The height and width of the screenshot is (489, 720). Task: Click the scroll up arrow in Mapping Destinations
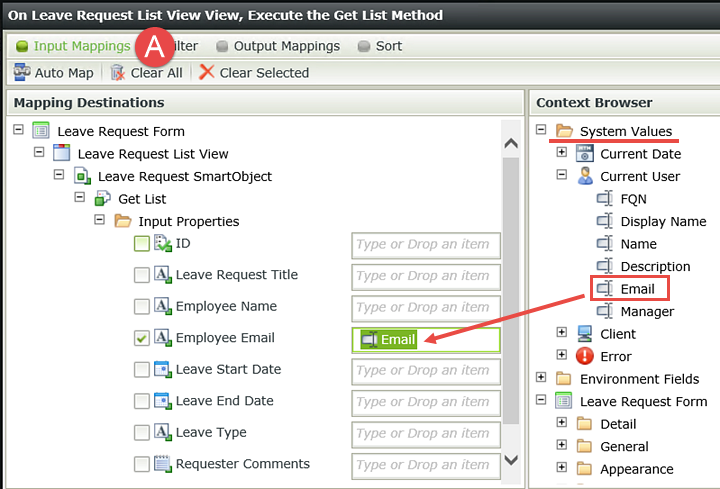[511, 143]
